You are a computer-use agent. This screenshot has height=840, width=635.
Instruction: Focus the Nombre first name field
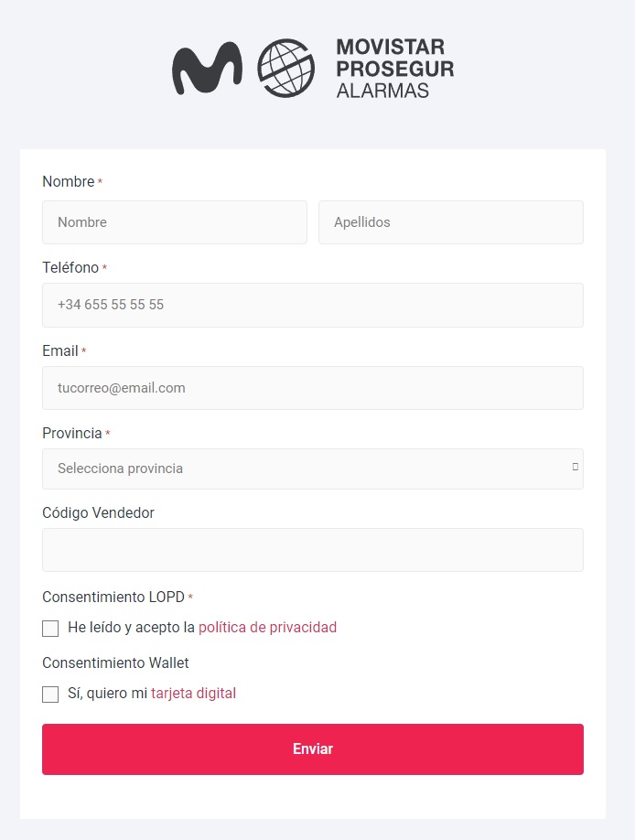pos(175,222)
